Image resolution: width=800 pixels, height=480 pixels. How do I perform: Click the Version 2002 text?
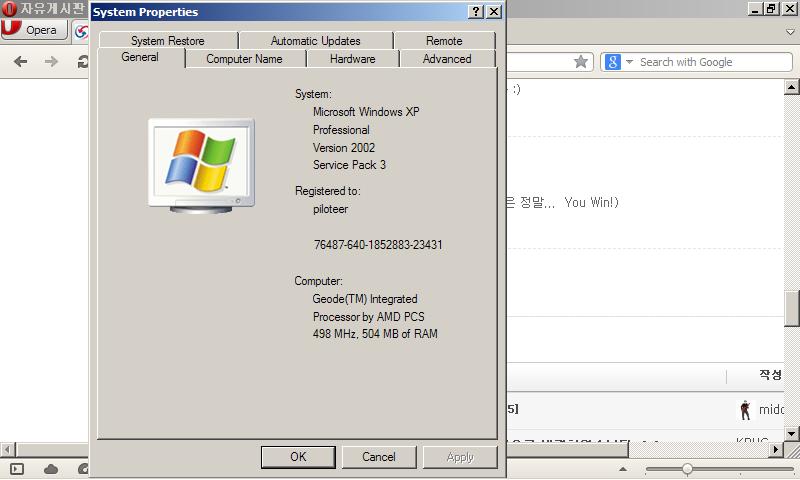click(x=344, y=148)
